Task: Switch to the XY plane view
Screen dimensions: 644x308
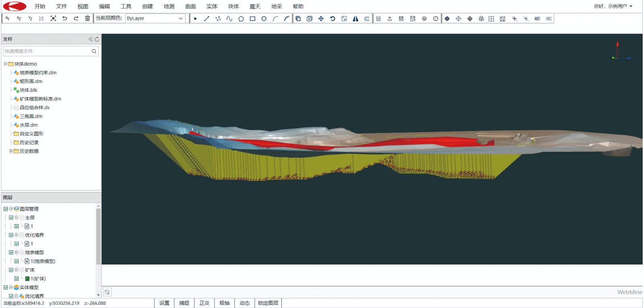Action: [7, 19]
